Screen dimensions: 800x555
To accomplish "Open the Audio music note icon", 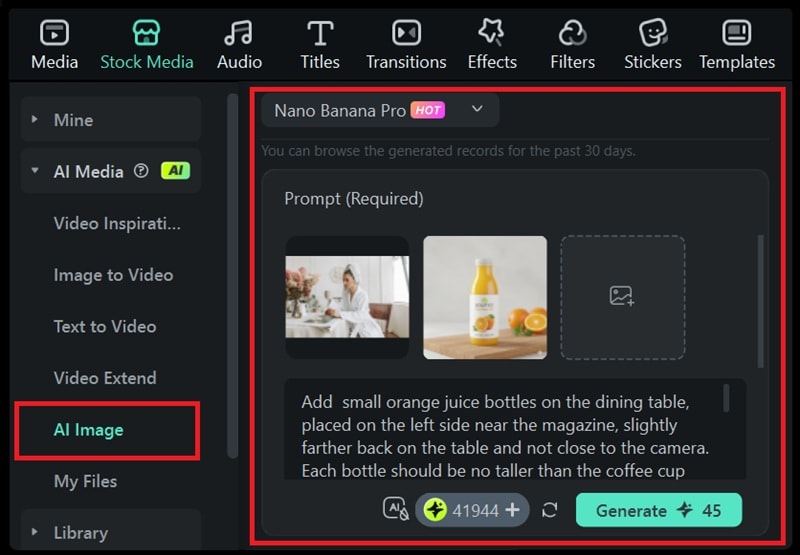I will [239, 33].
